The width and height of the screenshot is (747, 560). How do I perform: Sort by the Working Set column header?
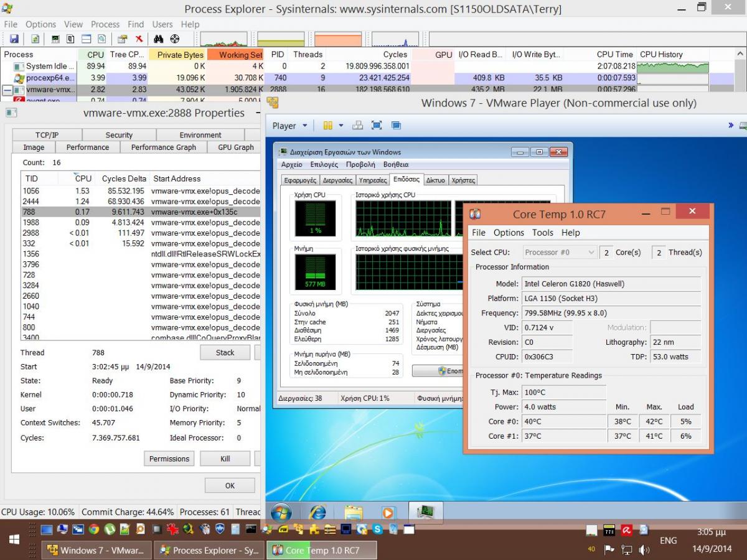coord(235,55)
